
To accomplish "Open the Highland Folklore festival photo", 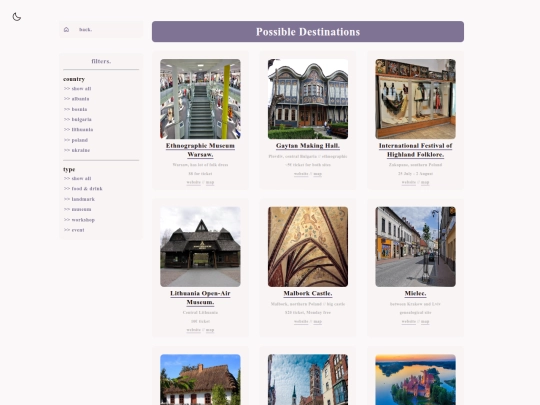I will tap(415, 99).
